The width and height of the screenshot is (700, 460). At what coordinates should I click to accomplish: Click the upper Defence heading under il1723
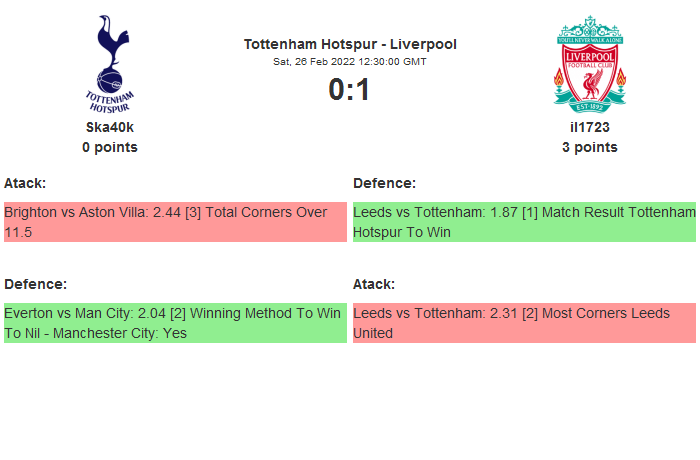pyautogui.click(x=384, y=183)
